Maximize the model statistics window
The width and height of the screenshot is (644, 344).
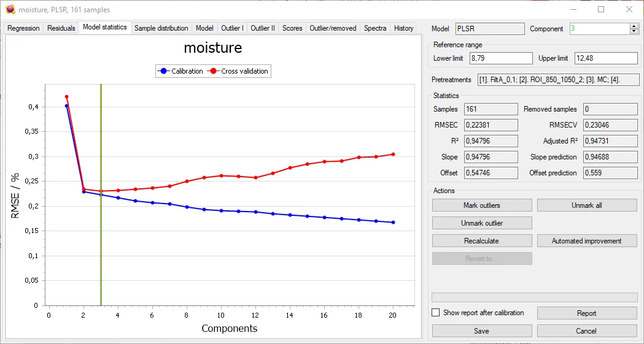601,10
